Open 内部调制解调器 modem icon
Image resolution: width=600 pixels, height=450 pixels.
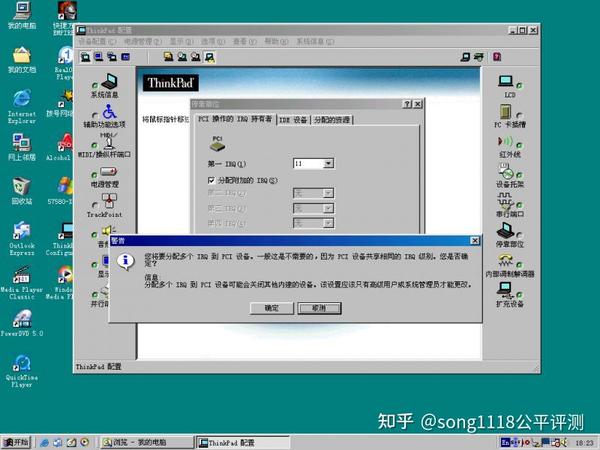[505, 261]
